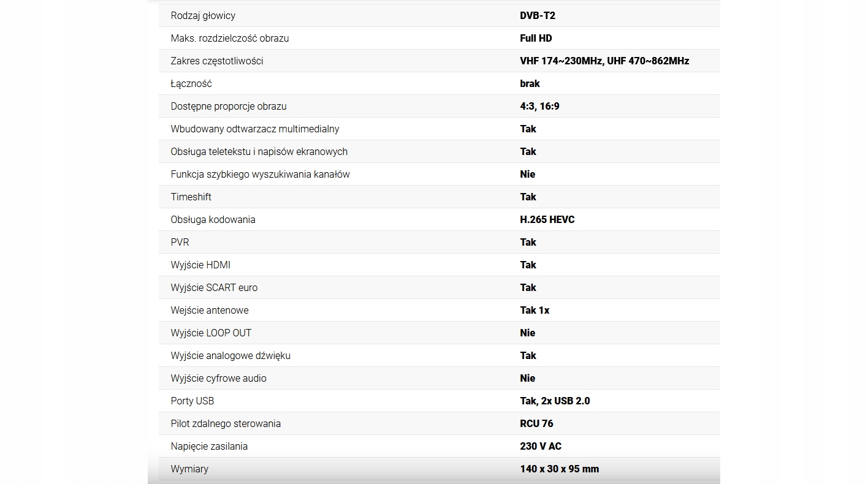Screen dimensions: 868x484
Task: Click the 'Łączność' row label
Action: (x=191, y=83)
